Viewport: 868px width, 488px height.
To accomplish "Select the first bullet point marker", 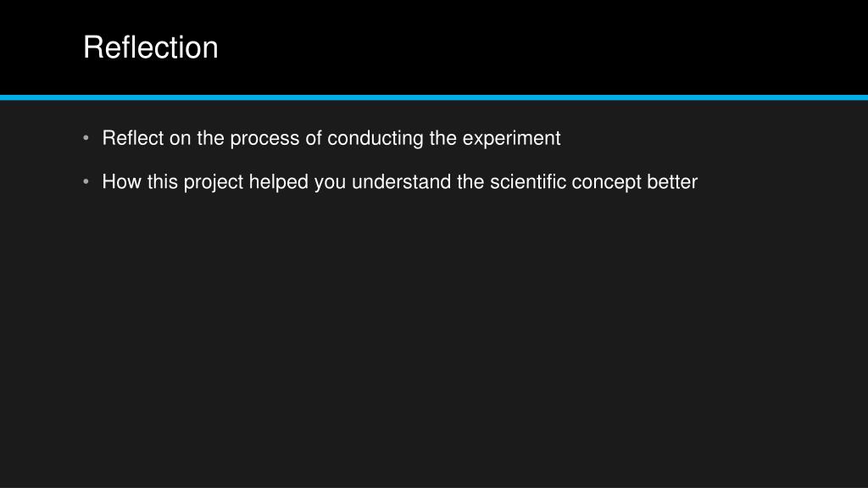I will 86,138.
